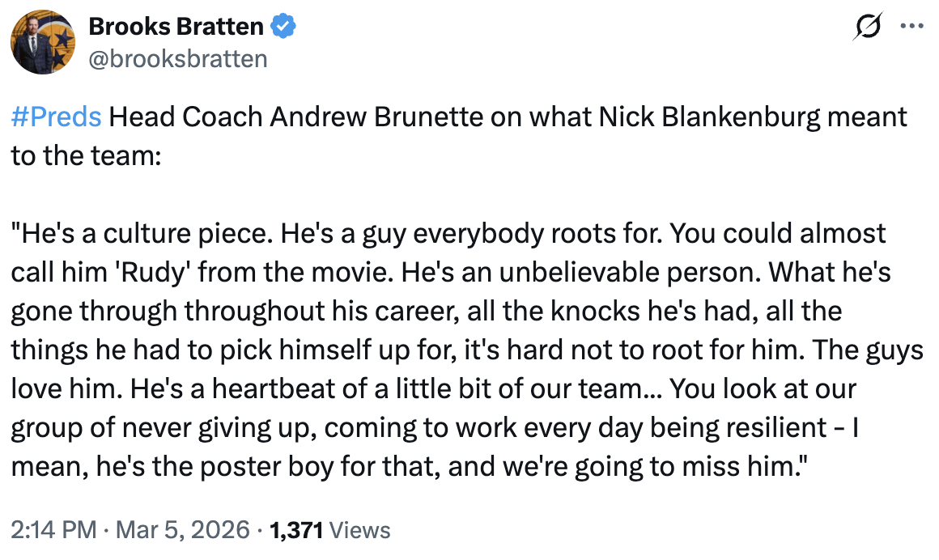This screenshot has width=939, height=560.
Task: Click the blue verified checkmark badge
Action: tap(283, 27)
